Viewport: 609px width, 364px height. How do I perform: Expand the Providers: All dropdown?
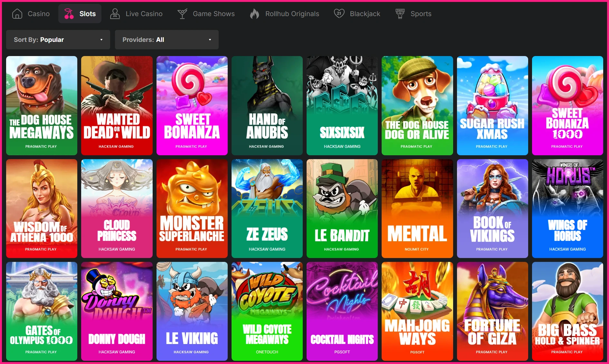pos(167,40)
